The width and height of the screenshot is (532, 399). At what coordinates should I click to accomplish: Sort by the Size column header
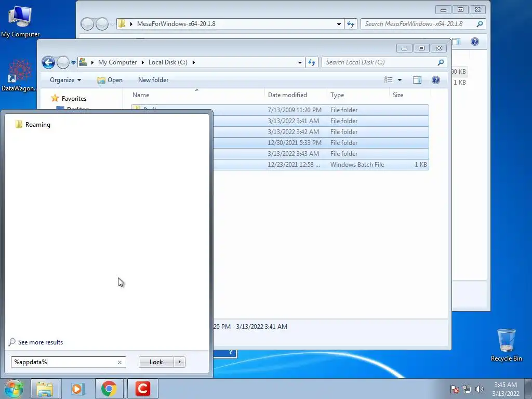pos(410,95)
